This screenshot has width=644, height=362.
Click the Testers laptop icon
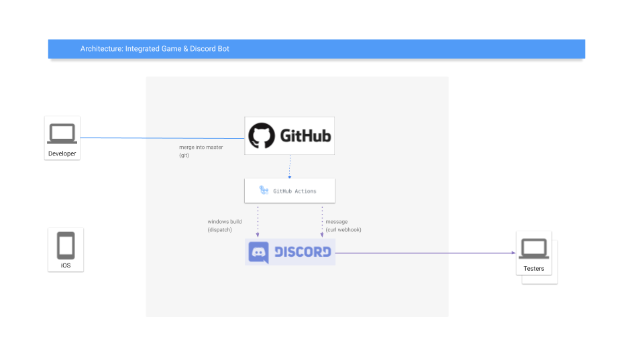(x=533, y=249)
